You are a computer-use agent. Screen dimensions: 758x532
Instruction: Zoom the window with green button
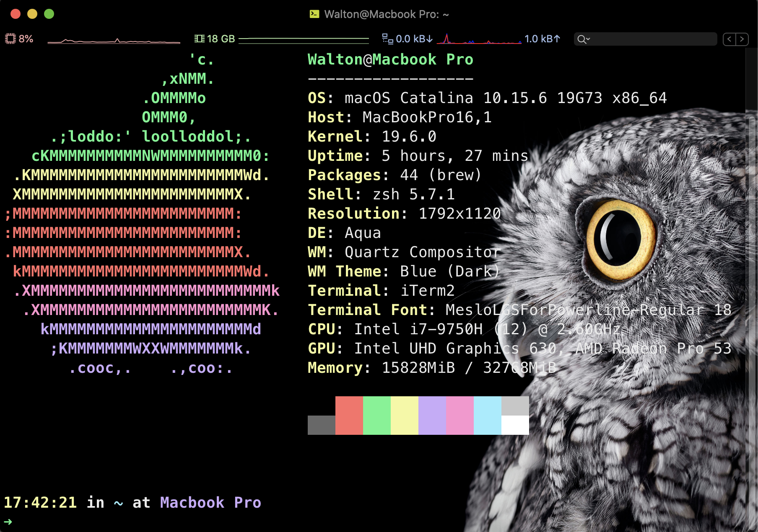point(49,14)
